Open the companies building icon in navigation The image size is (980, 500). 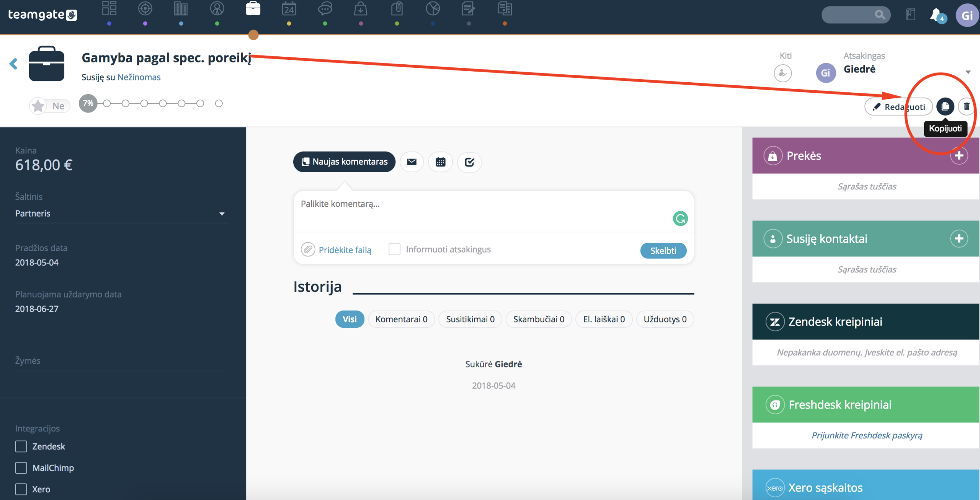pos(181,8)
